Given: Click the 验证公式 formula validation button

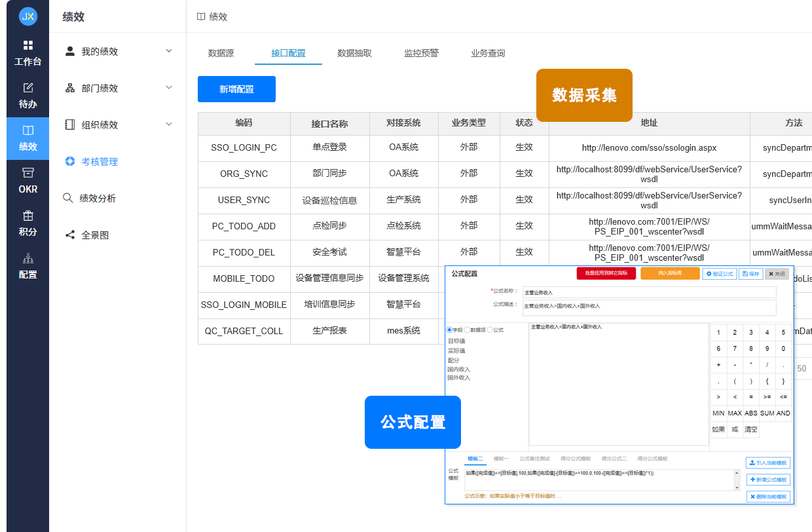Looking at the screenshot, I should point(719,274).
